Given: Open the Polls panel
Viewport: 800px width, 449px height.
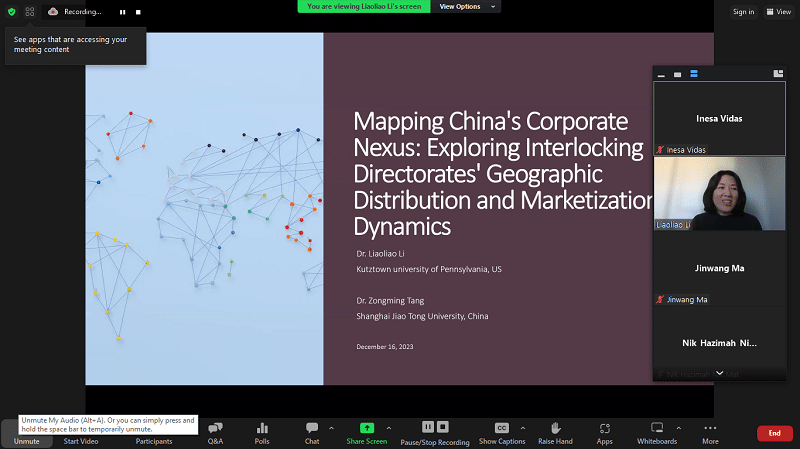Looking at the screenshot, I should coord(262,432).
